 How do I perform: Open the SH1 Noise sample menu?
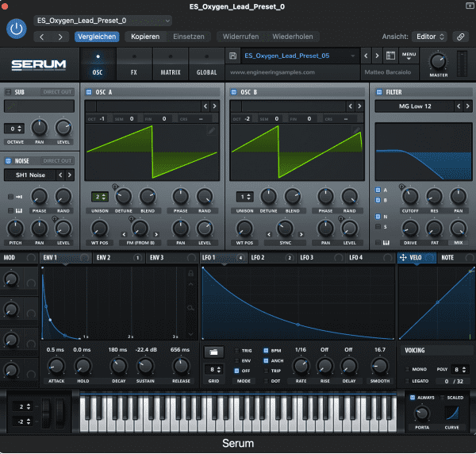pos(30,175)
